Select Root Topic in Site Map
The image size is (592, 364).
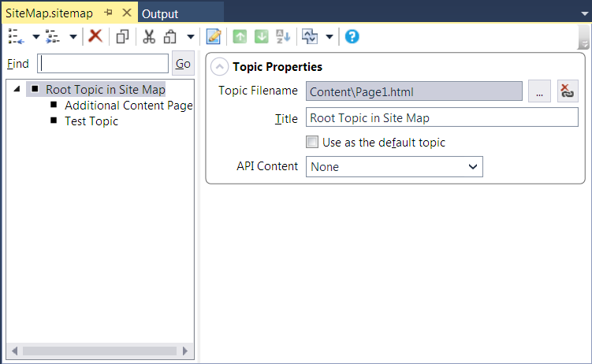[x=106, y=89]
